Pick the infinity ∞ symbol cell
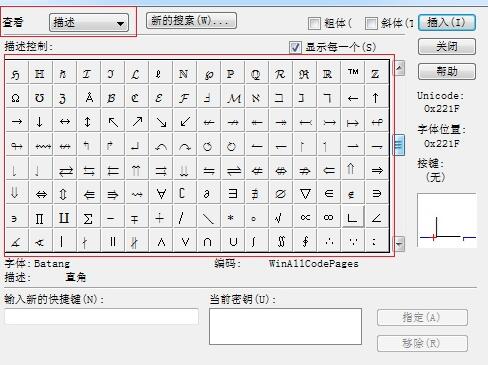The width and height of the screenshot is (488, 365). (329, 217)
